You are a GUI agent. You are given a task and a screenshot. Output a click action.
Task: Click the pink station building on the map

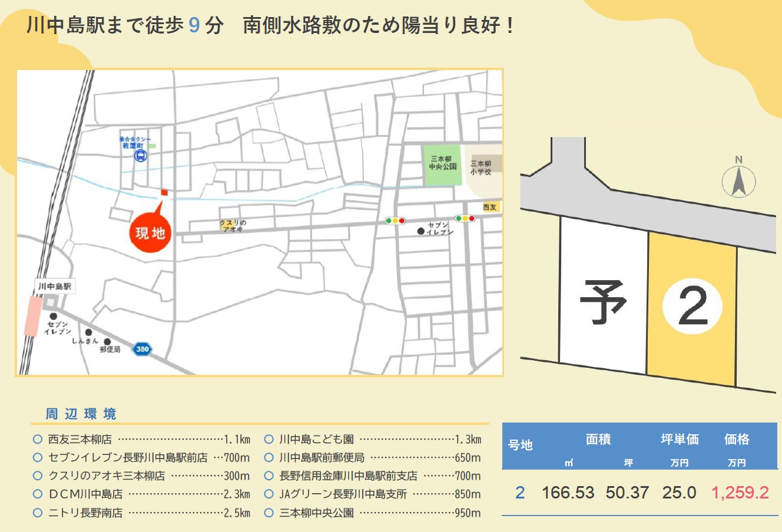[x=32, y=316]
